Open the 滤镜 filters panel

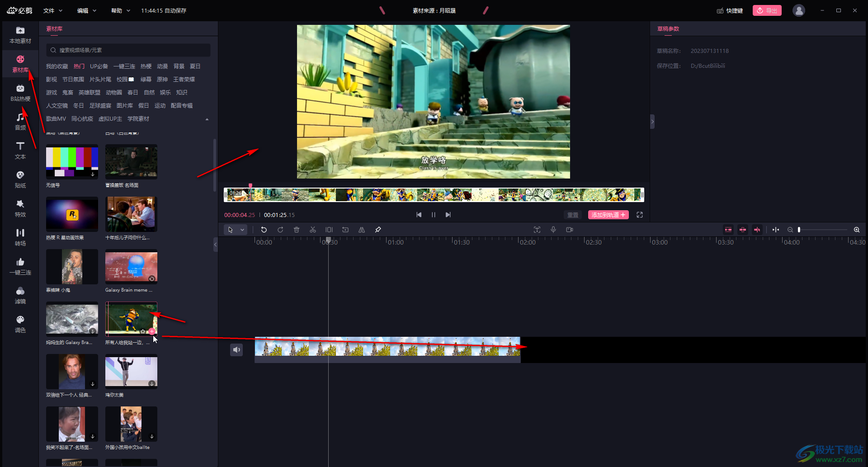[20, 295]
